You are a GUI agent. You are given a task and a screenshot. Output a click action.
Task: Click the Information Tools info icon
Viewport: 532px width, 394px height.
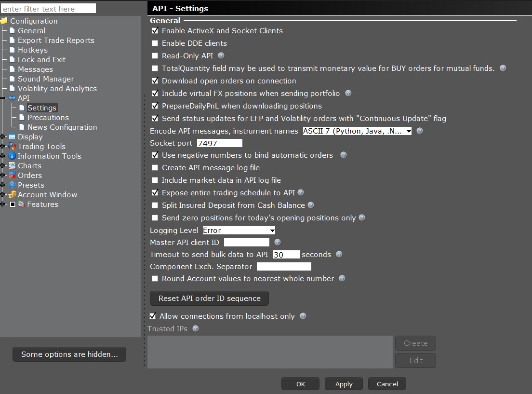click(x=13, y=156)
